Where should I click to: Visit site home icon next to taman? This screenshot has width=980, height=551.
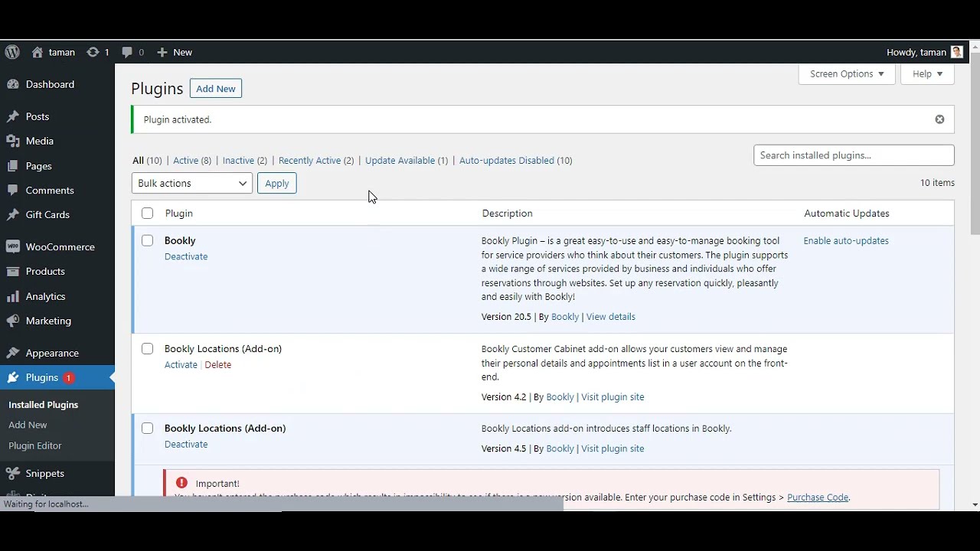(x=38, y=52)
